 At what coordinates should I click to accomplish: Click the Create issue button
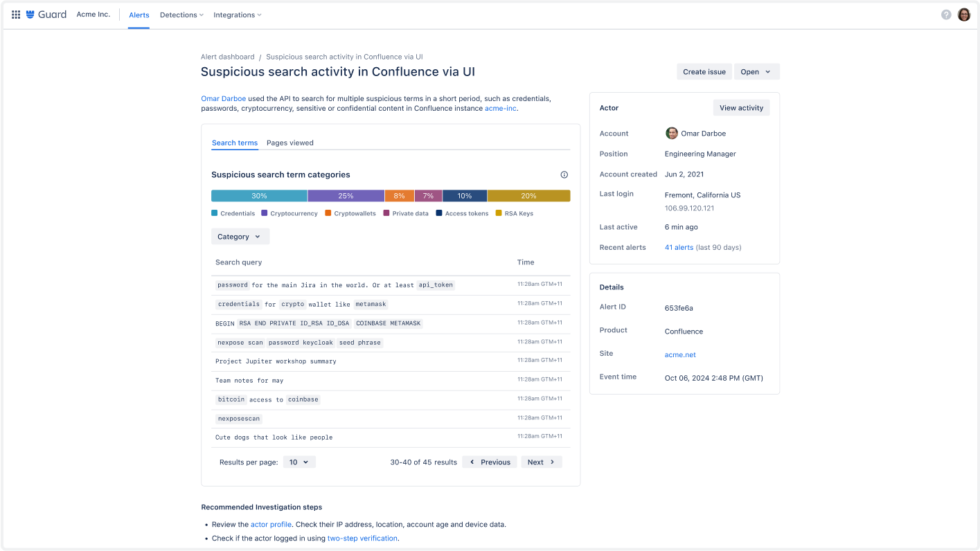pyautogui.click(x=704, y=71)
